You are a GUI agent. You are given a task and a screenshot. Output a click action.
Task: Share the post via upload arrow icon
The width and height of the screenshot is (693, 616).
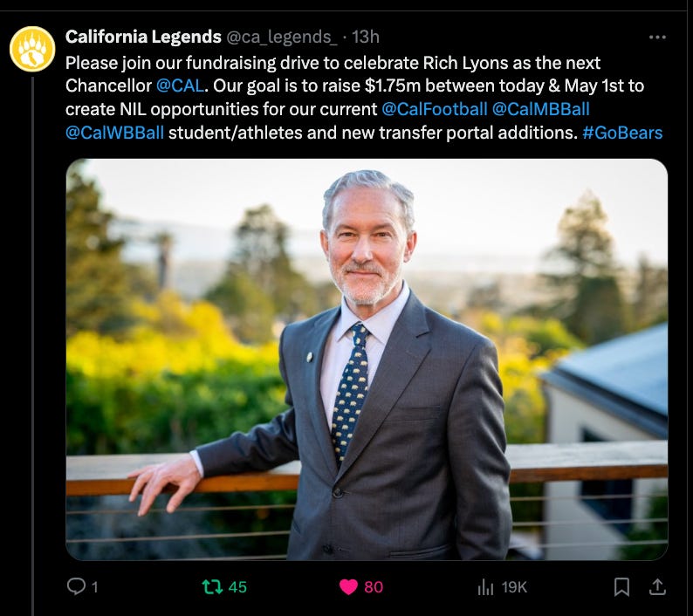[657, 587]
